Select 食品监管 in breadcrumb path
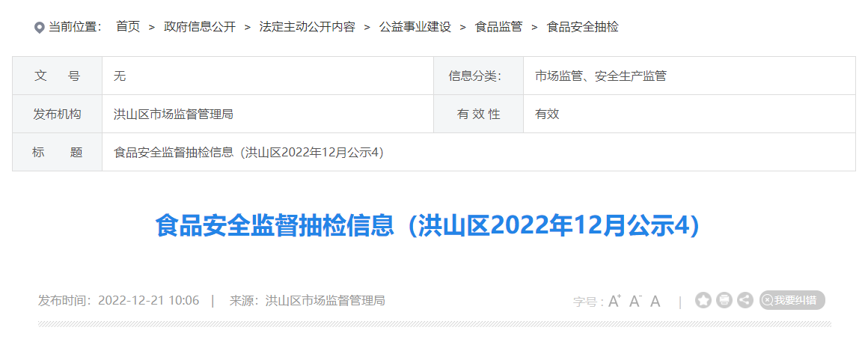The image size is (868, 345). tap(499, 27)
